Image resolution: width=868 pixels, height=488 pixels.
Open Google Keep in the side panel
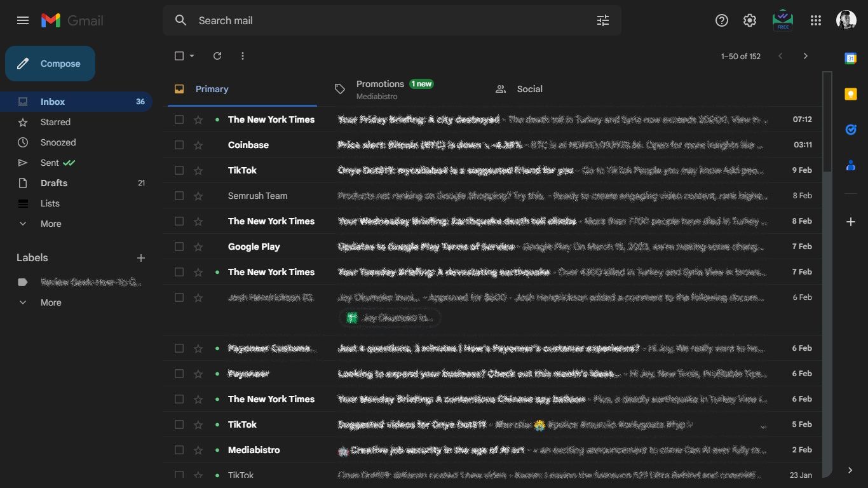click(x=851, y=93)
